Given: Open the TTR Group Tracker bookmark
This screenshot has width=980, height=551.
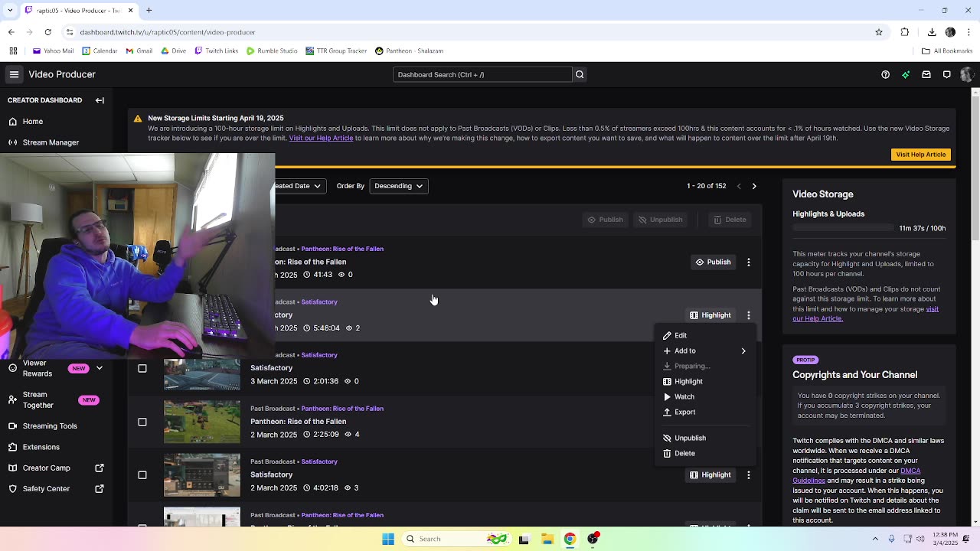Looking at the screenshot, I should 336,51.
